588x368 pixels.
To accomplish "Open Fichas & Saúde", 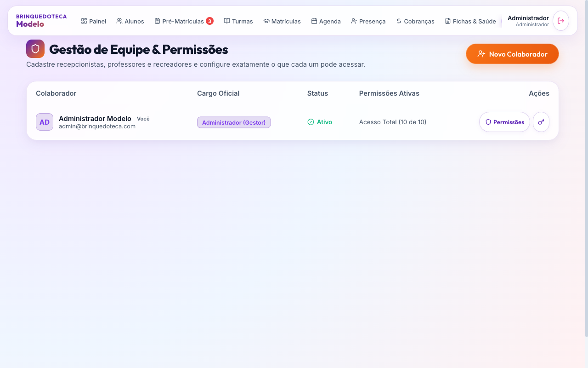I will click(470, 21).
